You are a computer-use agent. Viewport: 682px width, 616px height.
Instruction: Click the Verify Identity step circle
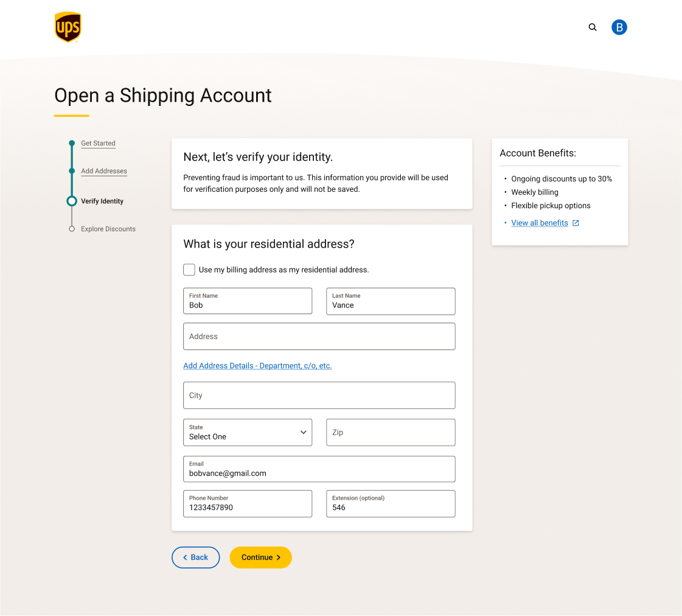(72, 201)
